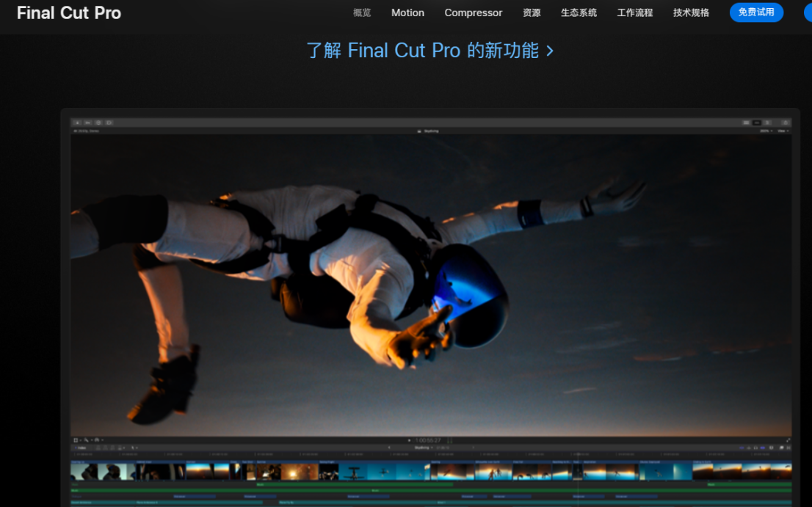Select the Tools arrow icon in the timeline toolbar

click(x=133, y=448)
